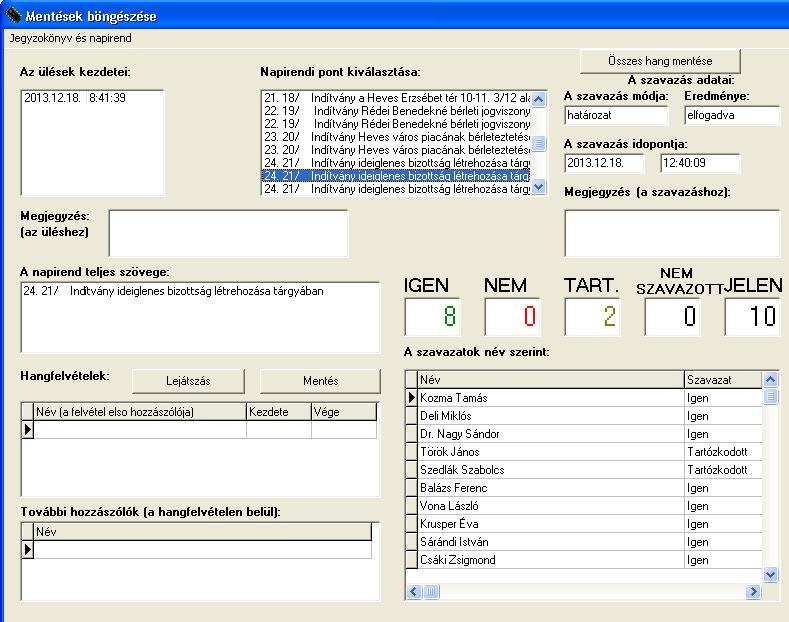Viewport: 789px width, 622px height.
Task: Click vote date field 2013.12.18.
Action: 604,163
